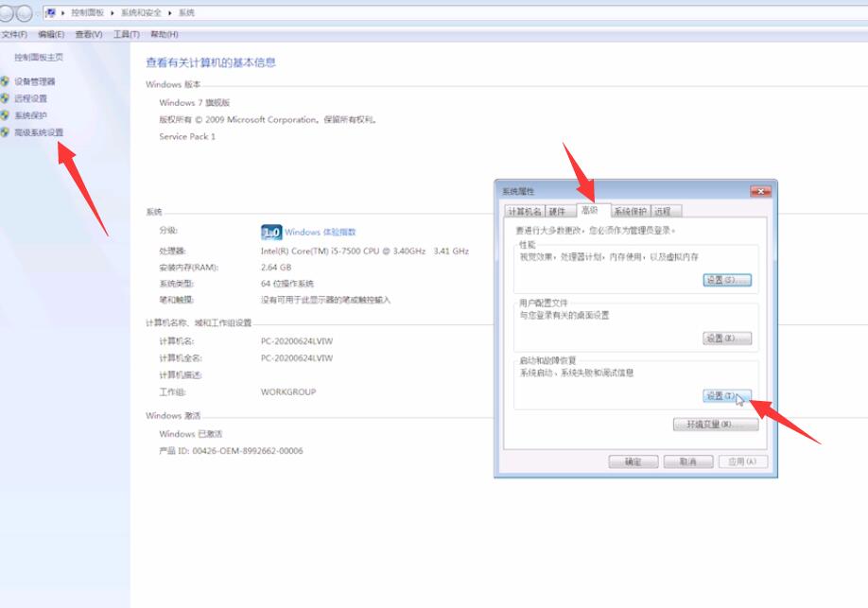868x608 pixels.
Task: Click the 64 位操作系统 value
Action: pyautogui.click(x=287, y=284)
